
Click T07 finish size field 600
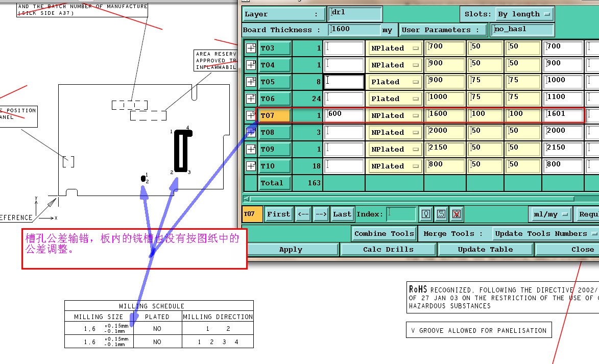point(344,115)
